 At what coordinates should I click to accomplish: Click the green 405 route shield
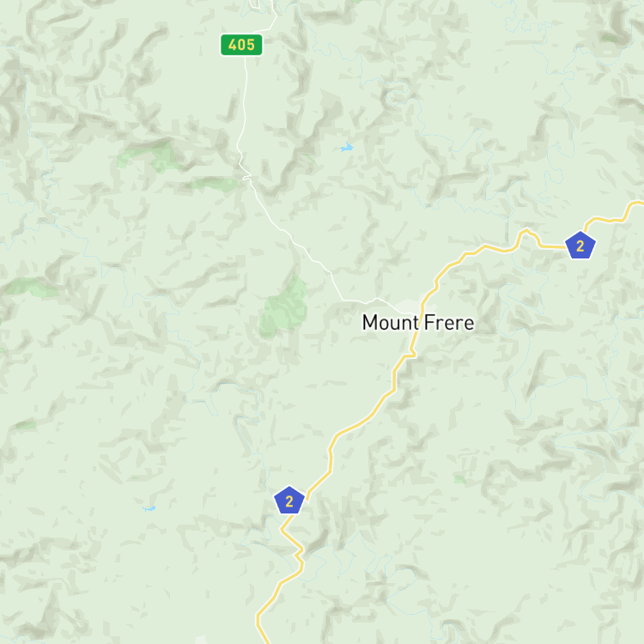[241, 45]
